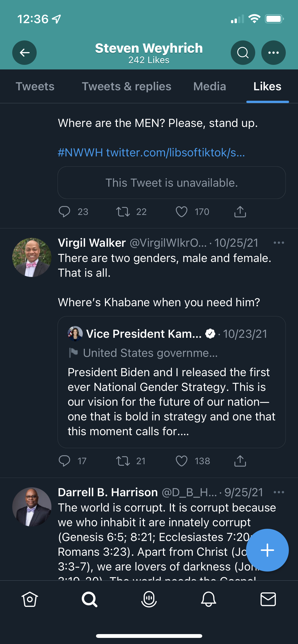The width and height of the screenshot is (298, 644).
Task: Expand more options on Darrell B. Harrison's tweet
Action: (279, 492)
